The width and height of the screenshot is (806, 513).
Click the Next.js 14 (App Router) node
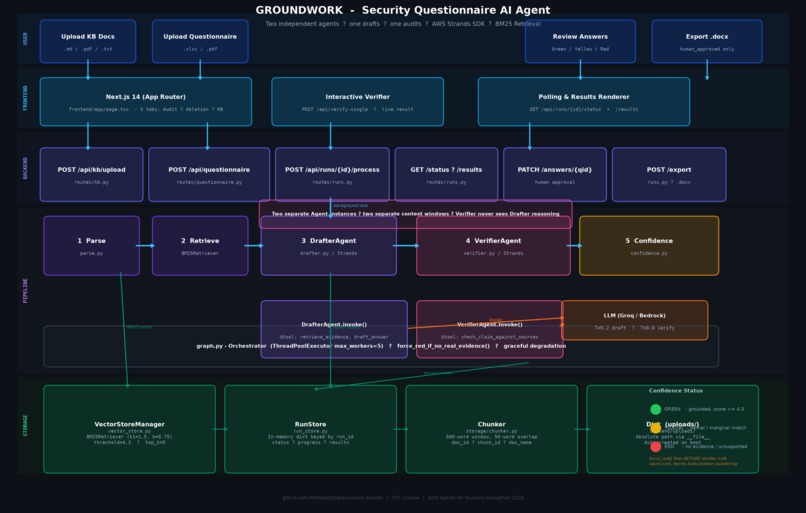[145, 102]
